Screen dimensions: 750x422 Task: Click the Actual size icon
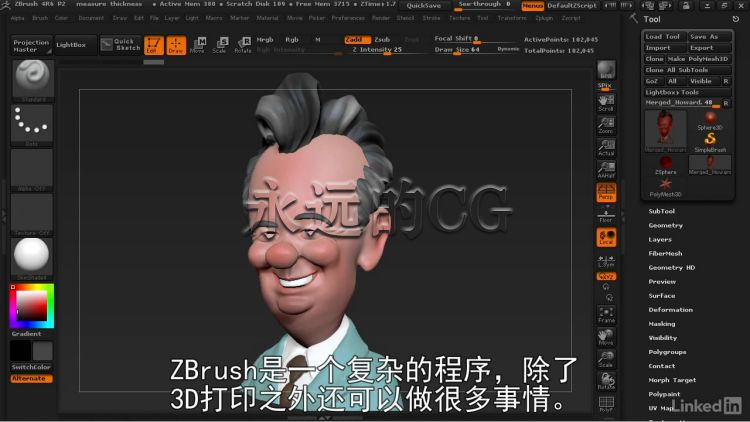(x=606, y=148)
